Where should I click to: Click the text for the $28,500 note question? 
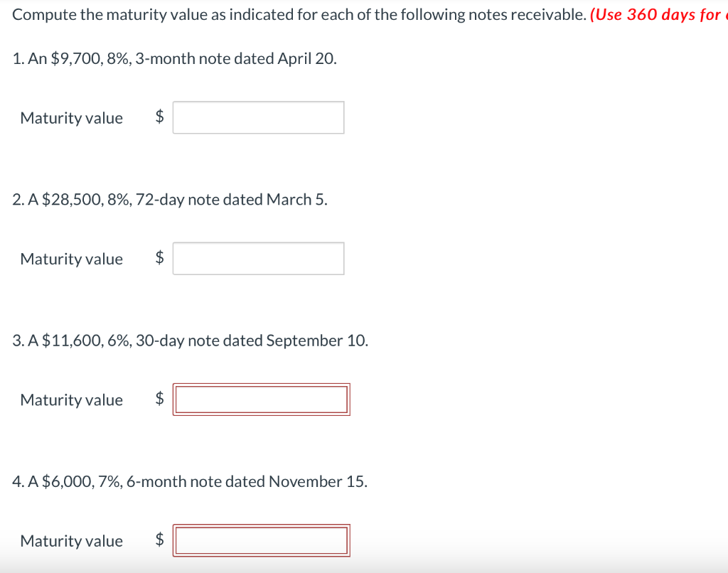168,200
